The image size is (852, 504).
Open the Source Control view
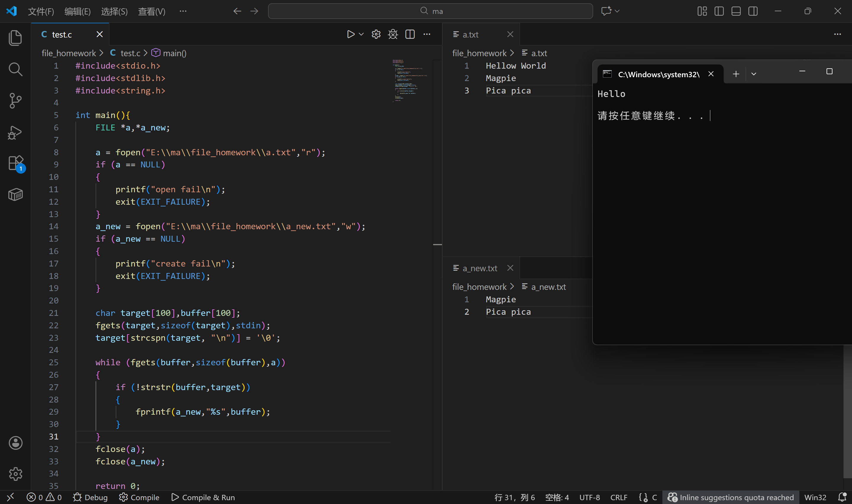click(x=15, y=101)
